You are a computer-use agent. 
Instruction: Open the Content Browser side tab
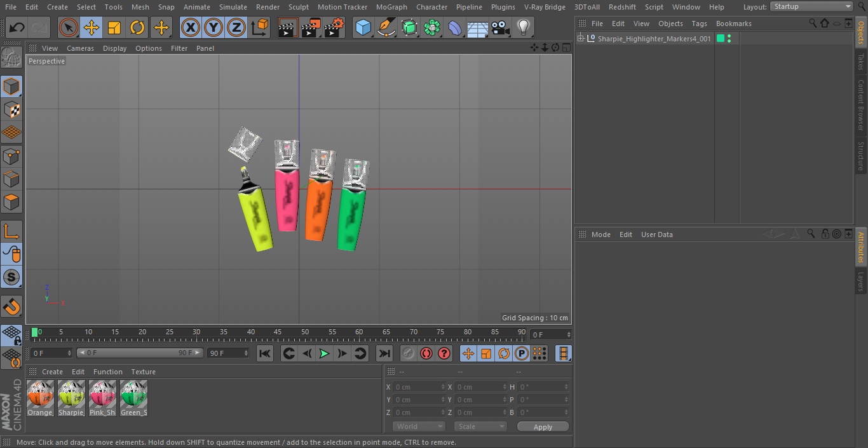861,105
